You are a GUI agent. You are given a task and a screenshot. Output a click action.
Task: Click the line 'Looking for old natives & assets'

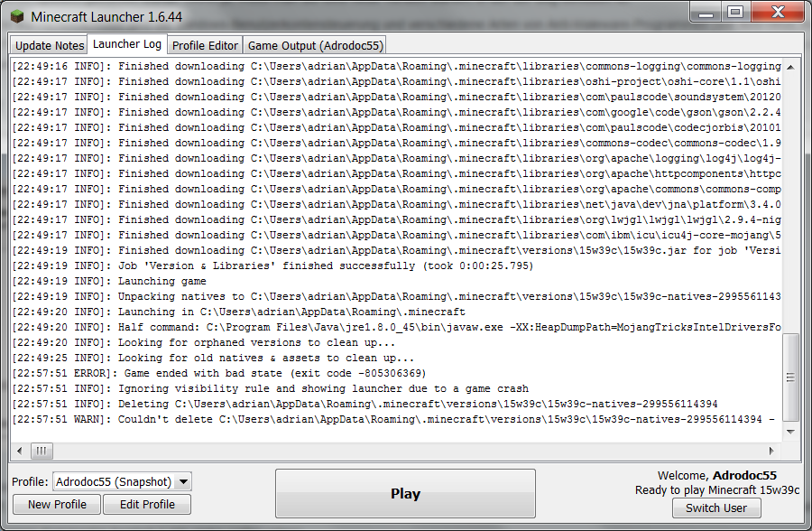pyautogui.click(x=213, y=358)
